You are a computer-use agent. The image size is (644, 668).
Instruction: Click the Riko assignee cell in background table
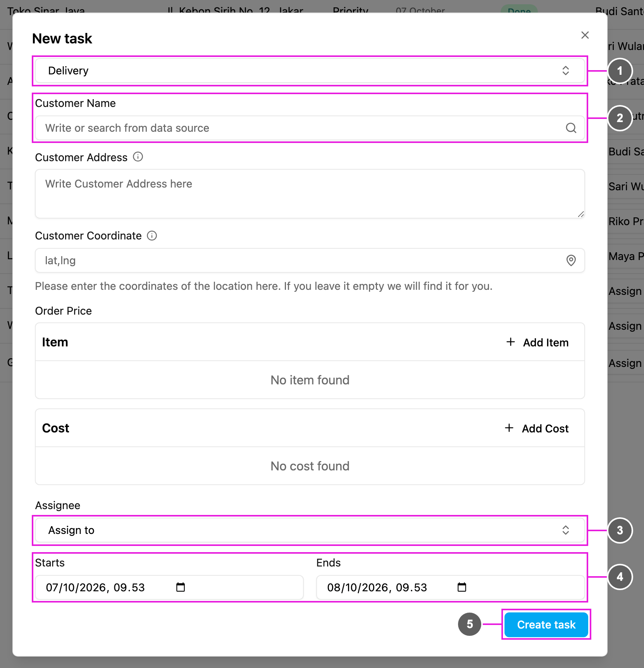click(x=626, y=221)
